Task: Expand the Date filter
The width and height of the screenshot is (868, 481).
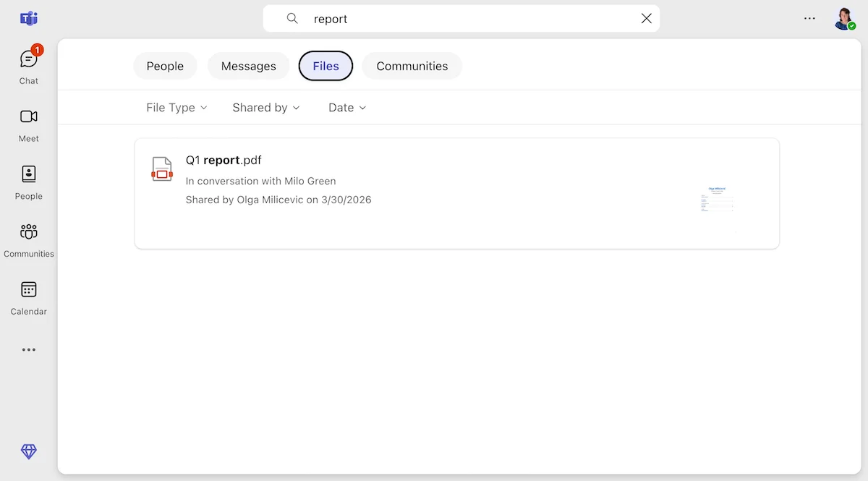Action: [346, 107]
